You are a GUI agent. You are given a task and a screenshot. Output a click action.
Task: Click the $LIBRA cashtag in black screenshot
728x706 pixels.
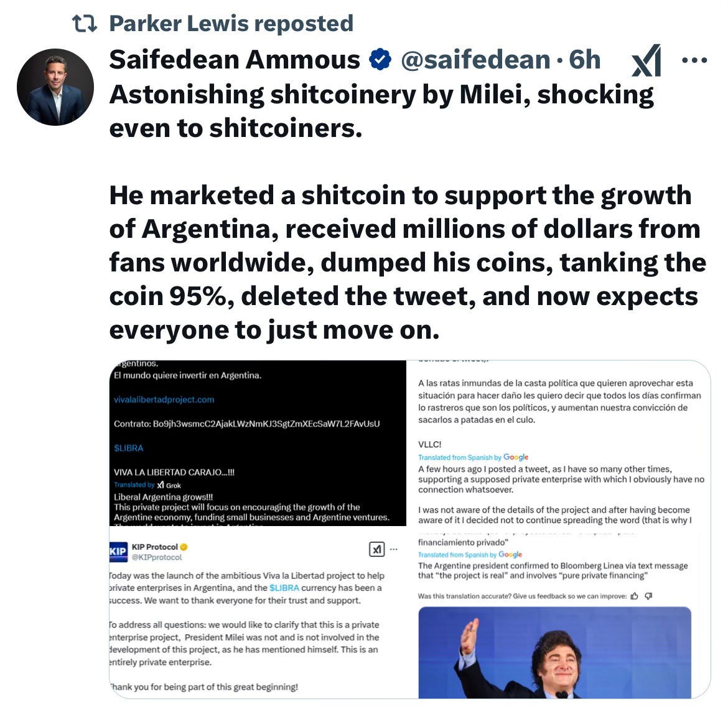(129, 448)
